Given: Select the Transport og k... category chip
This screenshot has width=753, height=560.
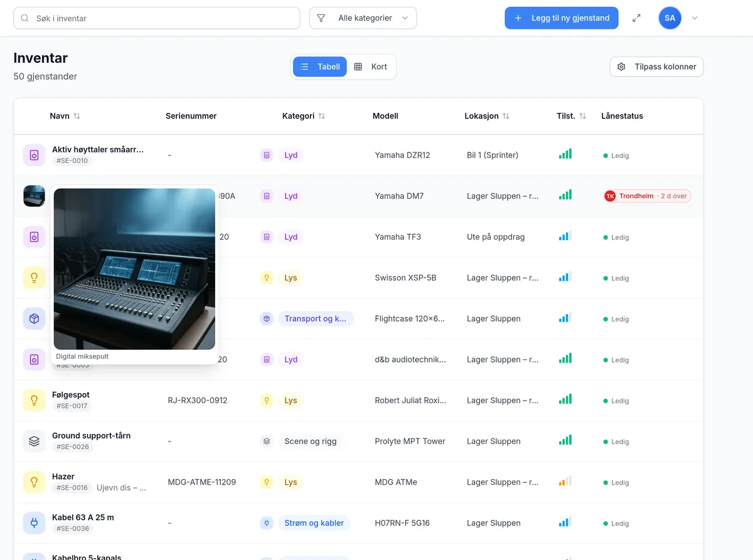Looking at the screenshot, I should click(316, 319).
